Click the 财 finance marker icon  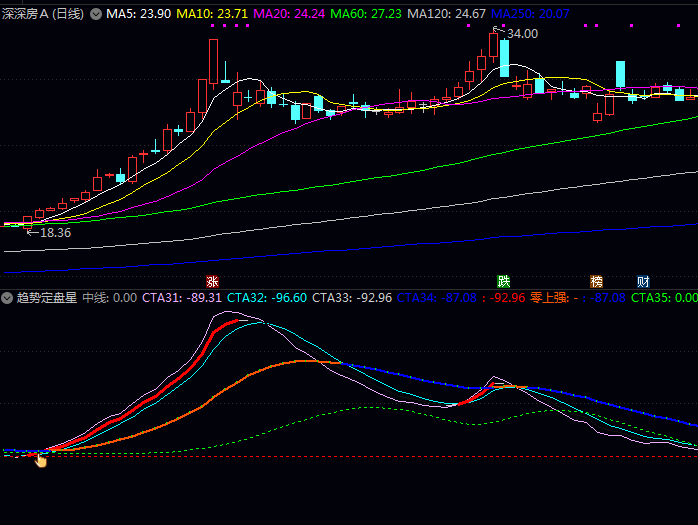click(x=644, y=281)
